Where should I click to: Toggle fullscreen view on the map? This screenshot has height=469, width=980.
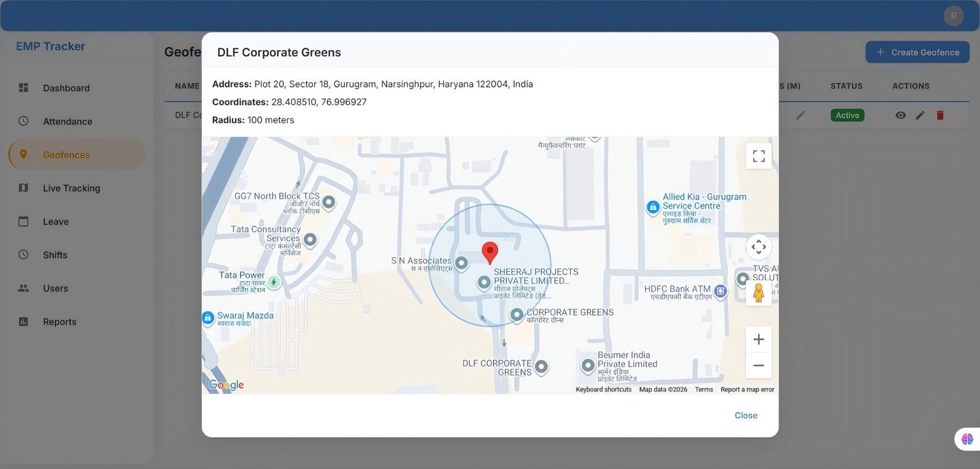click(x=758, y=156)
